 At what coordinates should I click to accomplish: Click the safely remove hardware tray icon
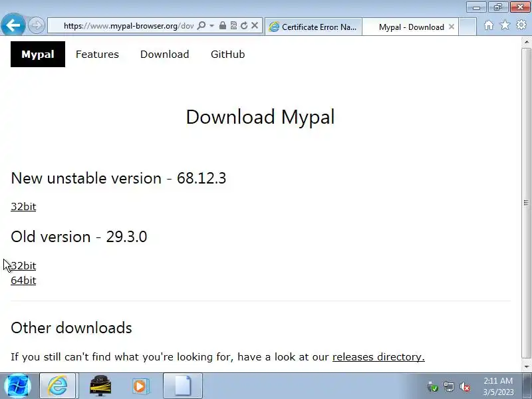pyautogui.click(x=432, y=386)
